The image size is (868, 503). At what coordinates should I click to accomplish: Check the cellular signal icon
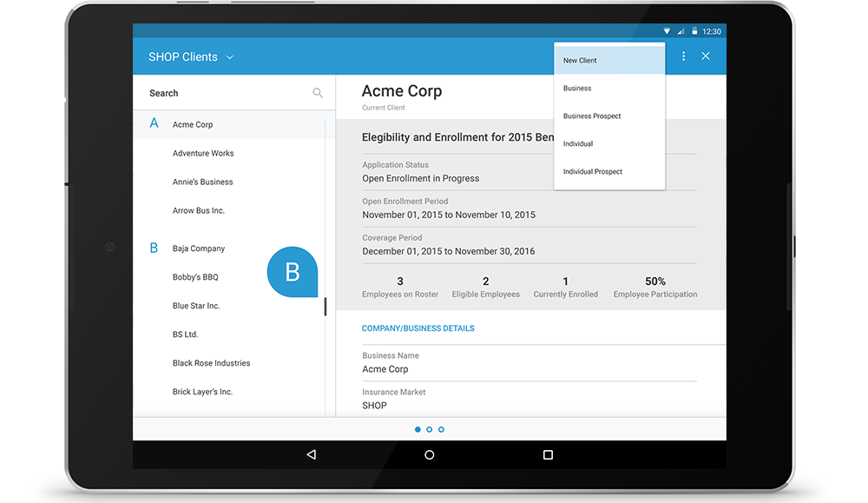(681, 31)
